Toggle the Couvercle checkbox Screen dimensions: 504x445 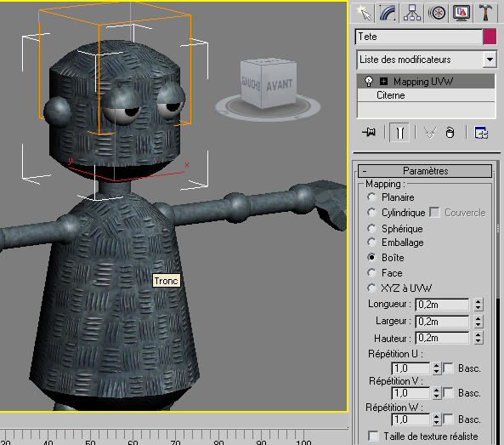434,213
